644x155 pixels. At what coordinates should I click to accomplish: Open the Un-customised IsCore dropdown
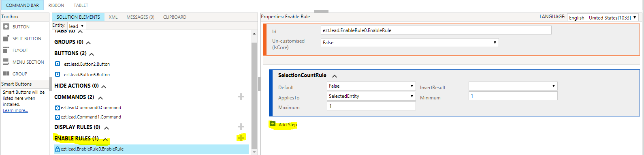click(x=409, y=43)
